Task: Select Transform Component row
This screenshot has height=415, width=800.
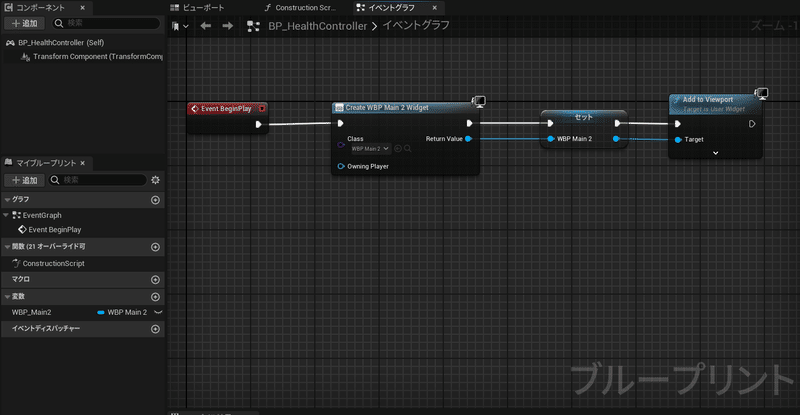Action: pos(92,57)
